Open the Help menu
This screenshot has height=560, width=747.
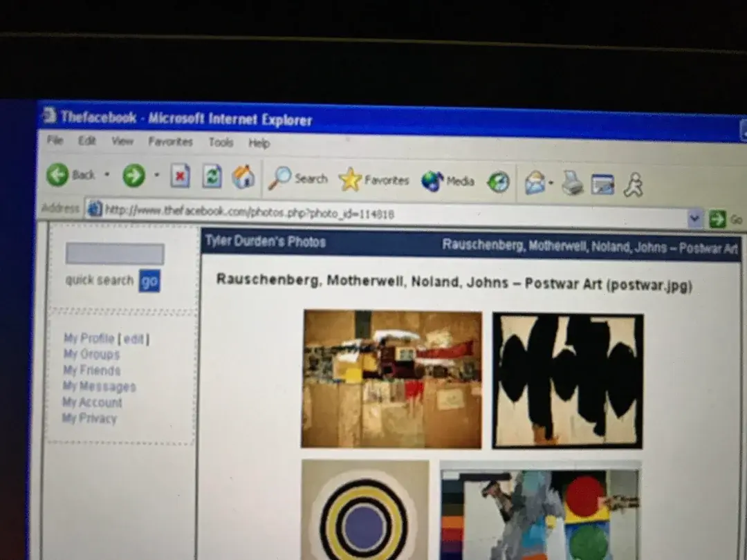pos(259,142)
